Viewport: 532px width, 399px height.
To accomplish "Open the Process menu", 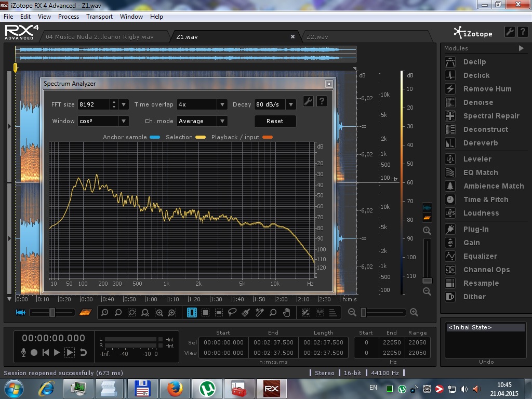I will coord(69,16).
